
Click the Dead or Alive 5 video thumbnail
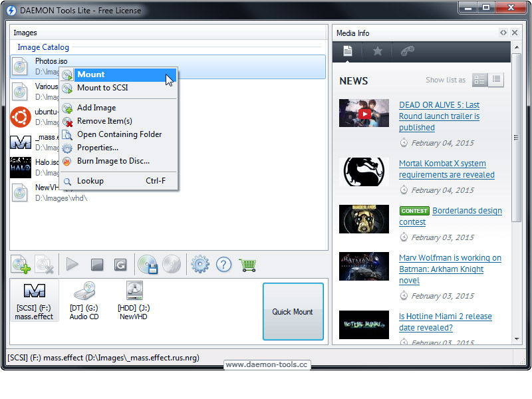coord(364,113)
